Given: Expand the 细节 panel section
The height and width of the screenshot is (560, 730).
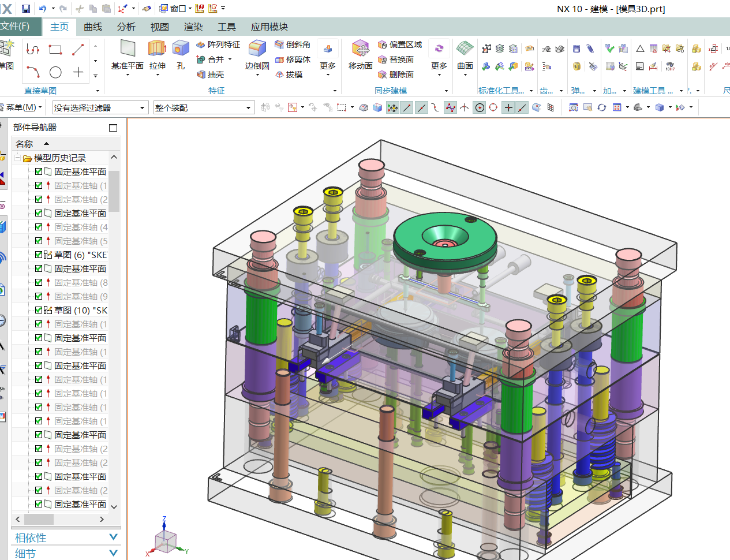Looking at the screenshot, I should pyautogui.click(x=114, y=553).
